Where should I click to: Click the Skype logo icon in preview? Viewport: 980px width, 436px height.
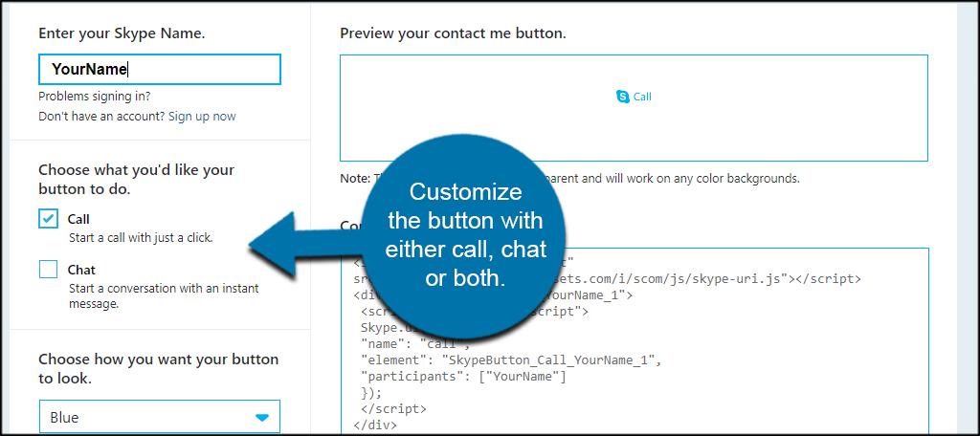click(622, 97)
